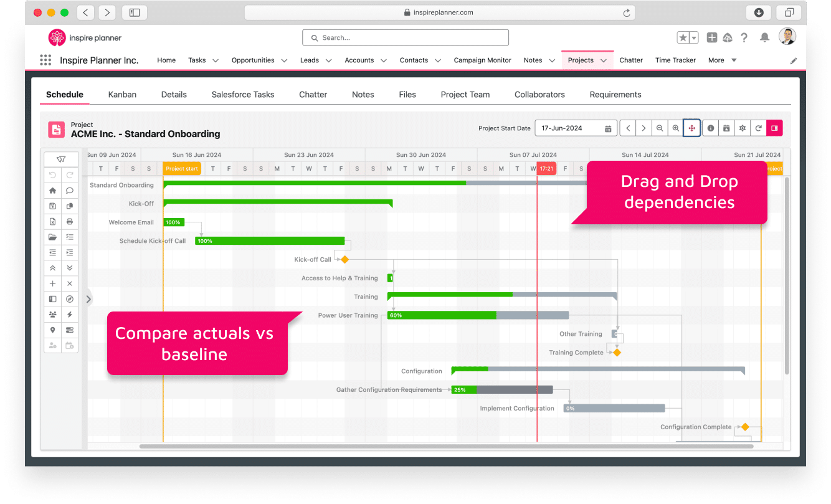
Task: Click the map pin icon
Action: 52,330
